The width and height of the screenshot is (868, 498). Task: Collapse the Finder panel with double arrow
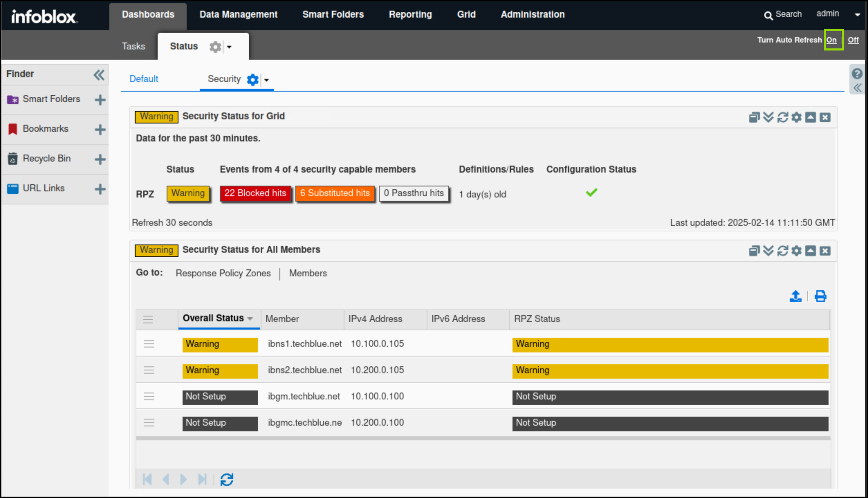99,75
